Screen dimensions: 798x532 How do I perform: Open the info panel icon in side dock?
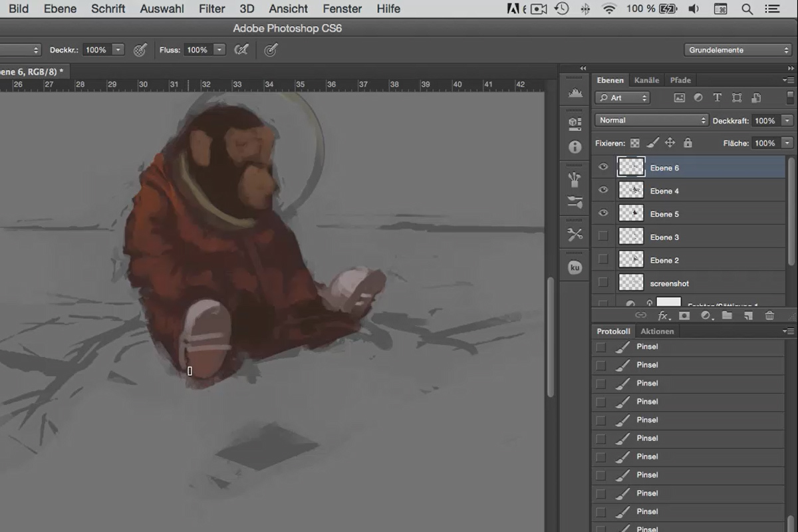575,147
